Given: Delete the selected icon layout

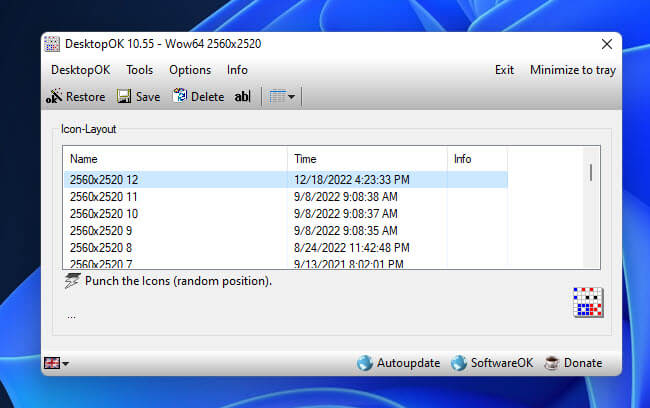Looking at the screenshot, I should (x=199, y=97).
